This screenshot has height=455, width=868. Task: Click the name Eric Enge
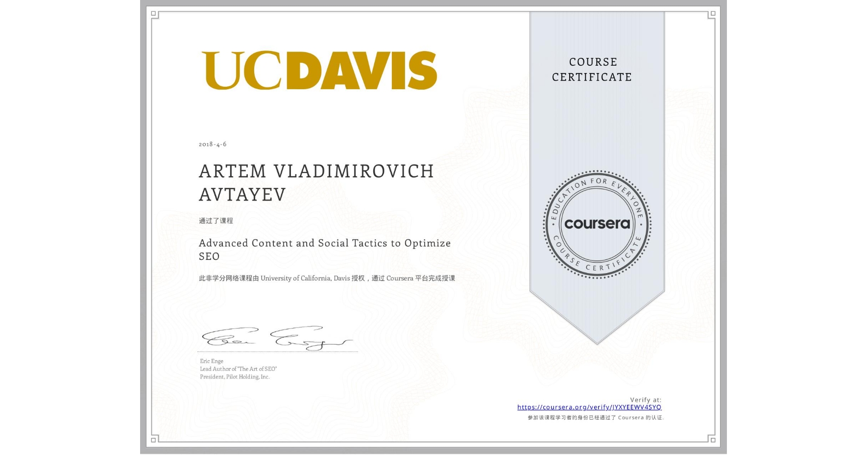[x=212, y=361]
